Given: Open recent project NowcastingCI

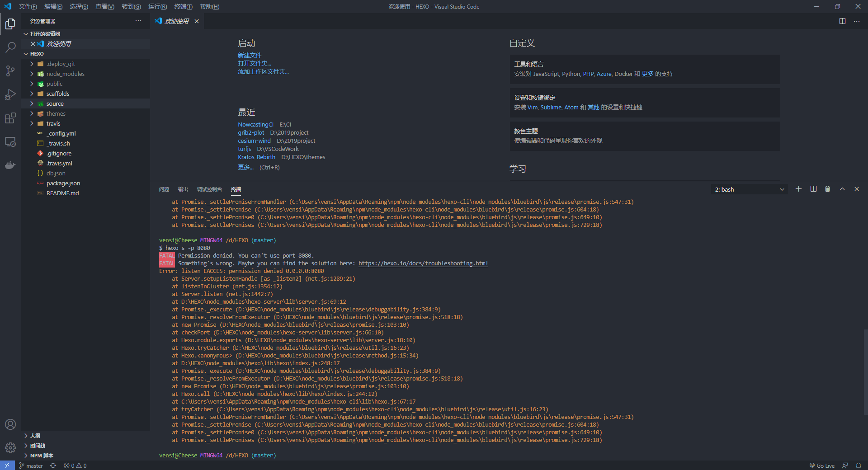Looking at the screenshot, I should click(x=255, y=124).
